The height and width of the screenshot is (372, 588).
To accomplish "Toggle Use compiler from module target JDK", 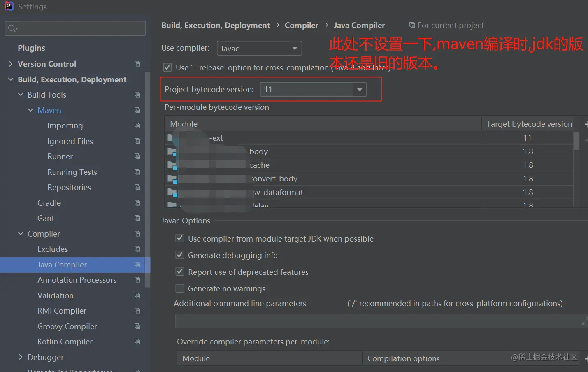I will click(180, 238).
